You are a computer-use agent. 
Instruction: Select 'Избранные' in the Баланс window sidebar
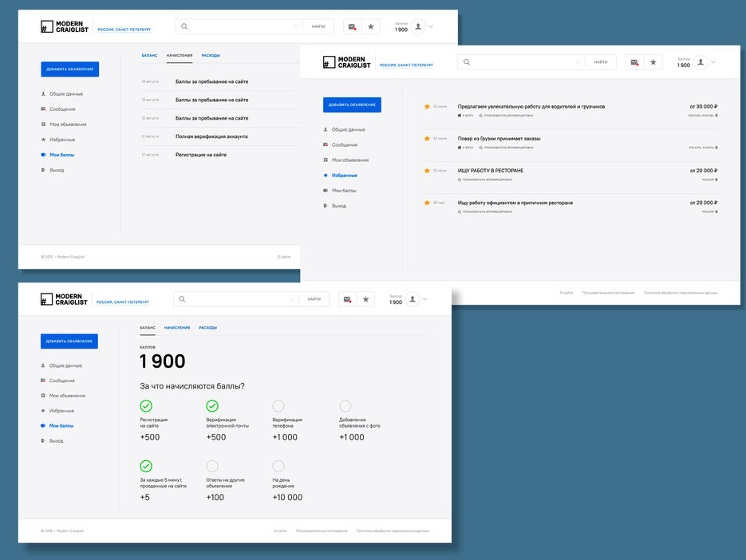click(x=57, y=411)
